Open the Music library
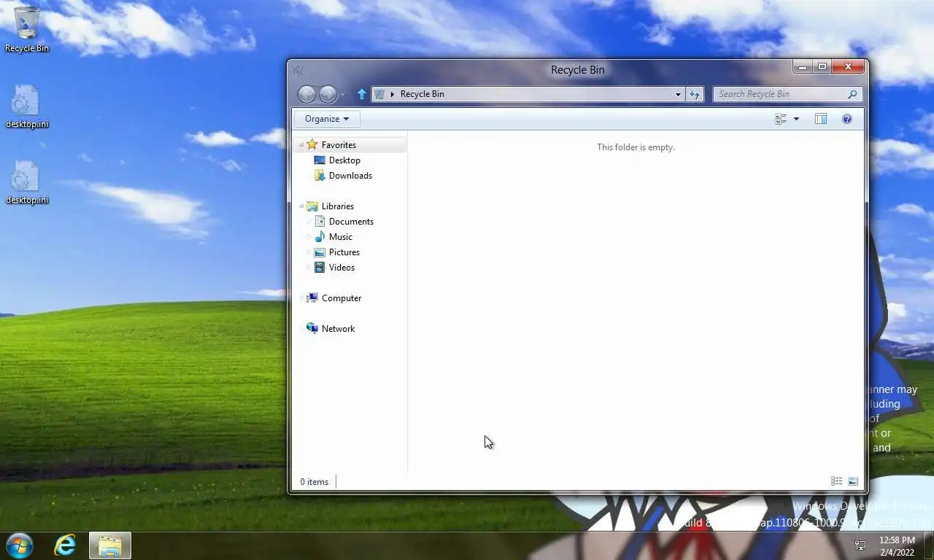This screenshot has width=934, height=560. pyautogui.click(x=340, y=237)
